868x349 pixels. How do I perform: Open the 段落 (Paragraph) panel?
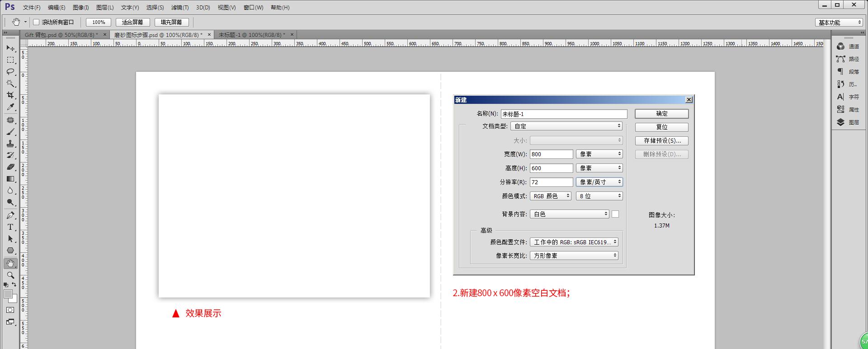point(848,72)
